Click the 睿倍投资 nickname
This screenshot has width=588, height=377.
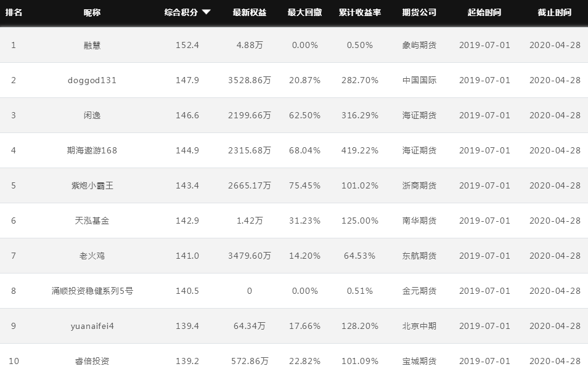[92, 361]
